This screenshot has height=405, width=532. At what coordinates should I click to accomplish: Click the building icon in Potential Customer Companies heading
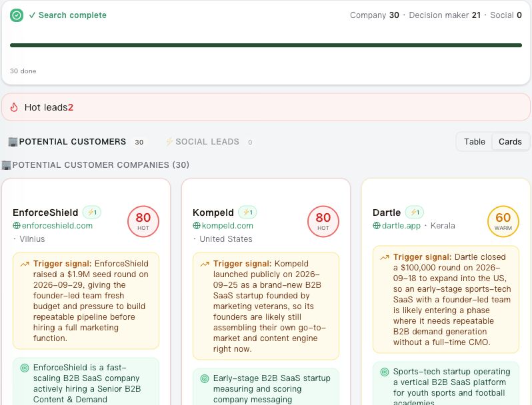(6, 165)
